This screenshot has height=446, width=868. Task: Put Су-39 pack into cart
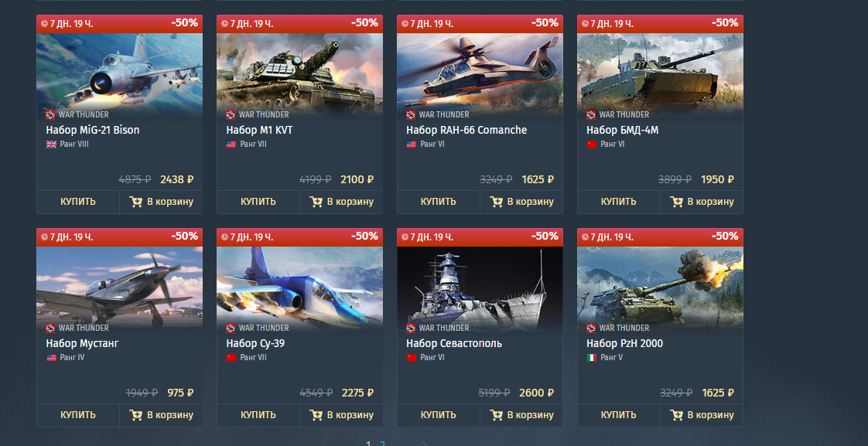tap(341, 415)
